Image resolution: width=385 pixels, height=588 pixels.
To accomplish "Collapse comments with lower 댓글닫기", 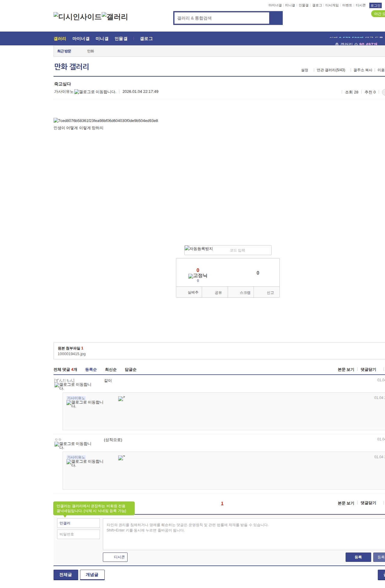I will 368,503.
